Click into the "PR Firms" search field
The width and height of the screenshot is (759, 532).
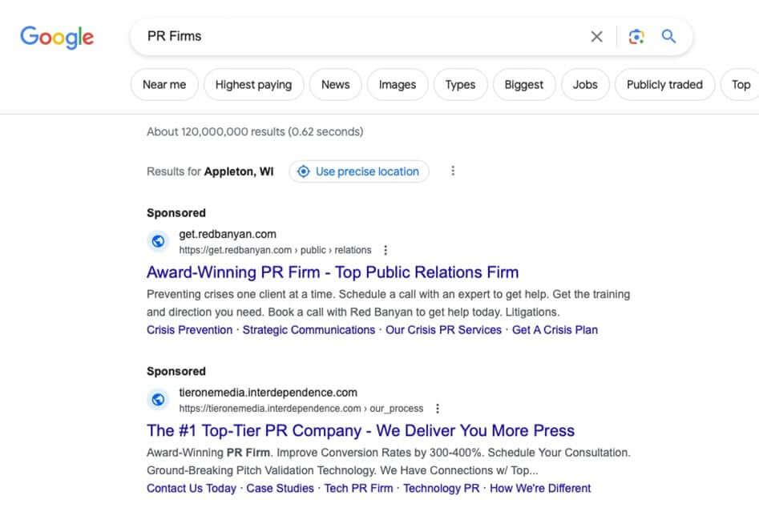point(361,37)
